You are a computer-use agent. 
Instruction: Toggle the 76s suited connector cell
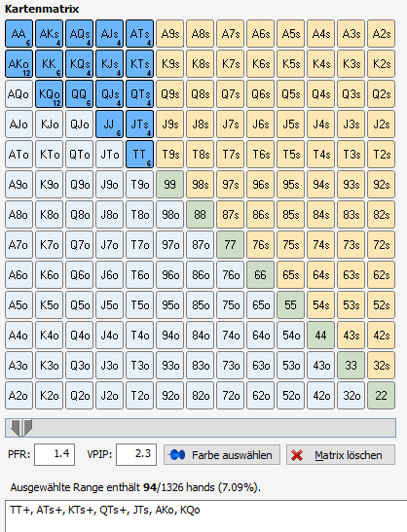point(261,245)
